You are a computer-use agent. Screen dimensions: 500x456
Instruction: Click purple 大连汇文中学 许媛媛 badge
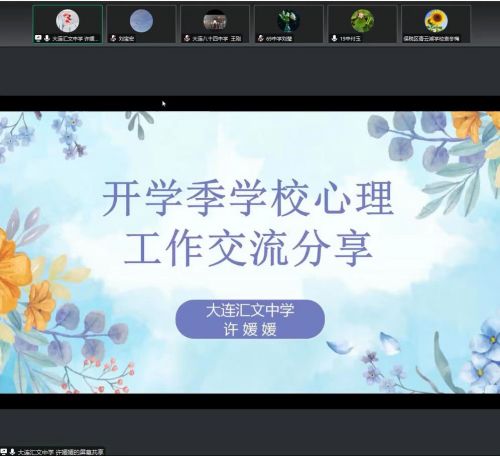click(250, 319)
